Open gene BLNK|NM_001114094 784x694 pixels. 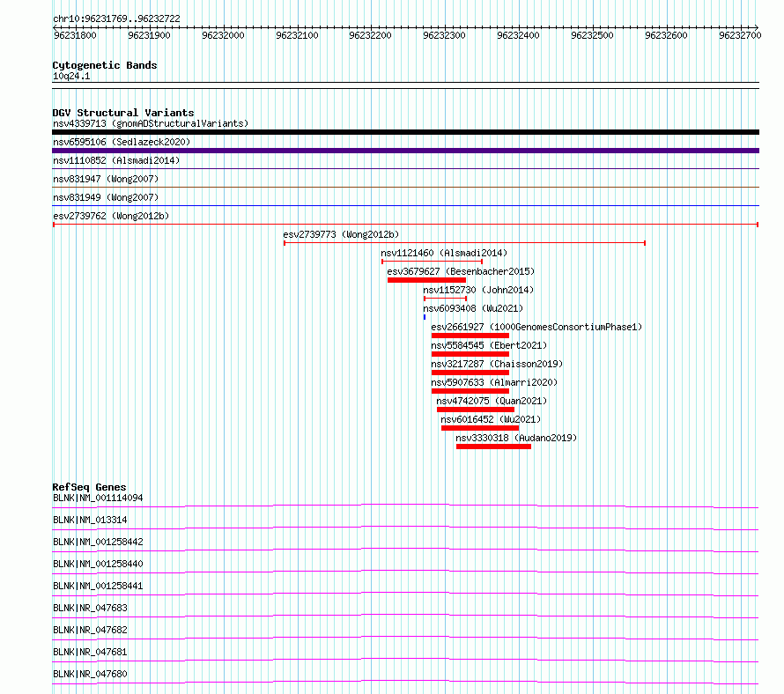click(98, 498)
